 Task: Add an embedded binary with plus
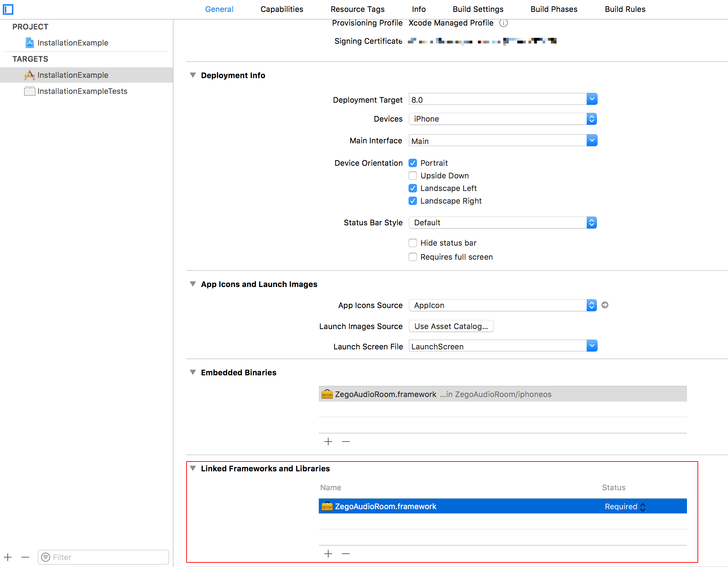point(328,442)
